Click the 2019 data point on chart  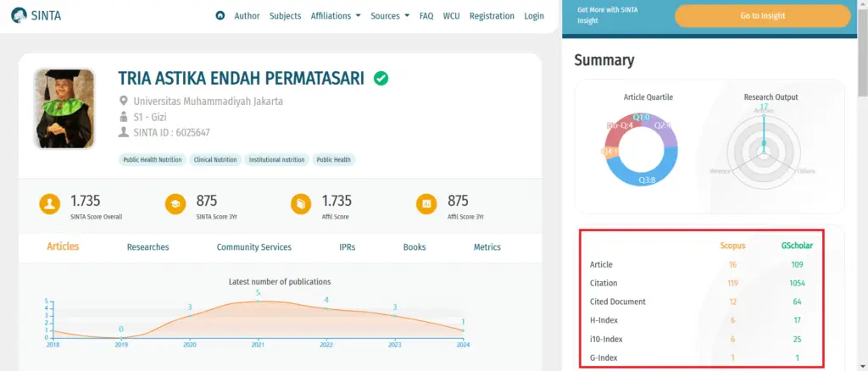[x=121, y=337]
